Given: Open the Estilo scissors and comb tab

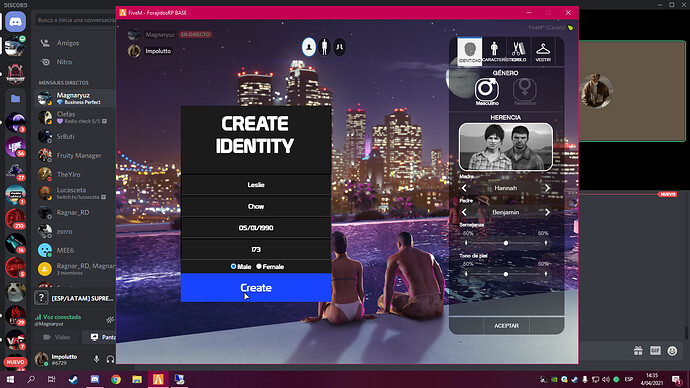Looking at the screenshot, I should point(519,51).
